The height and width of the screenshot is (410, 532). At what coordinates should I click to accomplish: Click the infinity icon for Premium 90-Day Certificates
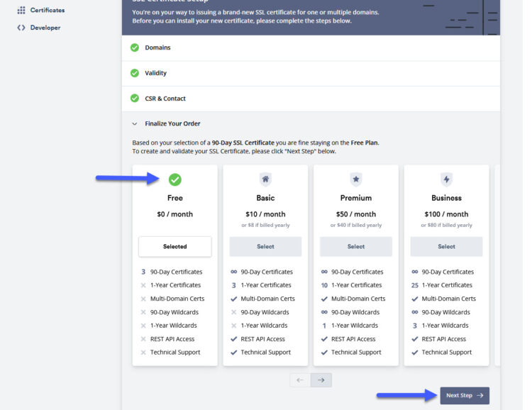324,272
